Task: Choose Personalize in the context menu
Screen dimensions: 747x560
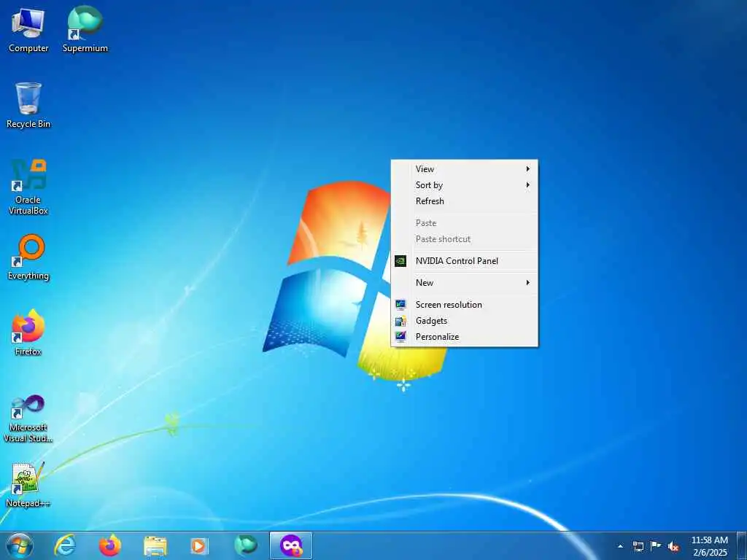Action: coord(465,337)
